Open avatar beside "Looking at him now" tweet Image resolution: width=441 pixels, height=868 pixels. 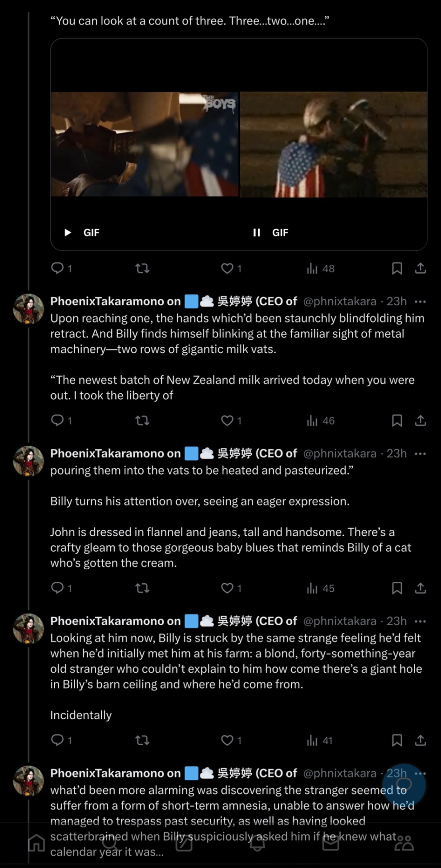(28, 628)
